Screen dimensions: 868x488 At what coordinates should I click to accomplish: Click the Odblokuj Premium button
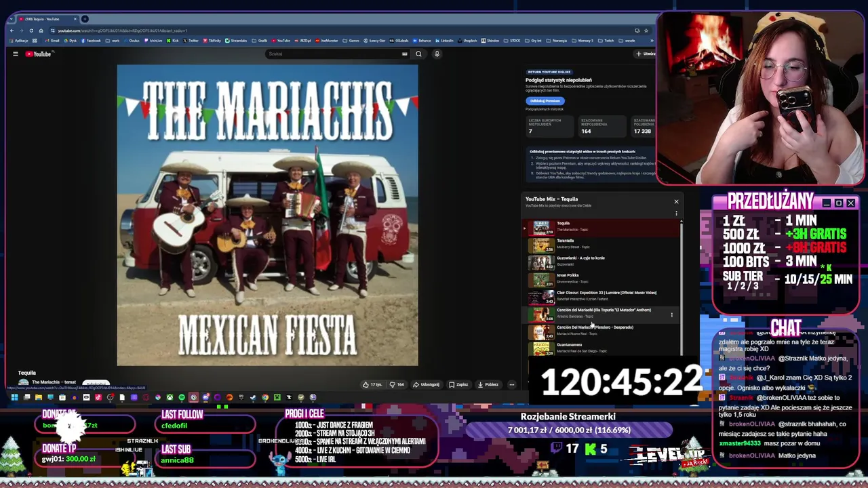[545, 101]
